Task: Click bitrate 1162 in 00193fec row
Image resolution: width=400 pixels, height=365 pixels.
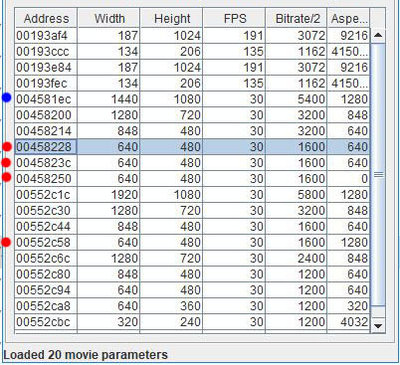Action: click(x=296, y=83)
